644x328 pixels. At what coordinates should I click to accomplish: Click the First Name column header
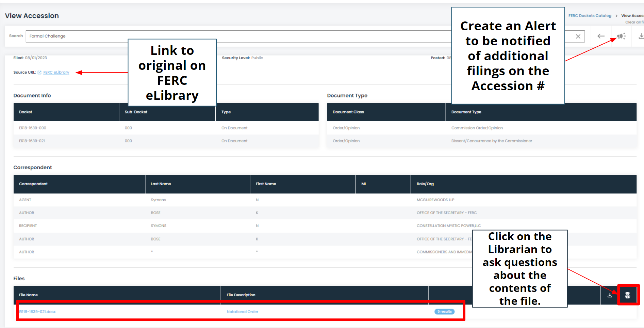pos(303,184)
